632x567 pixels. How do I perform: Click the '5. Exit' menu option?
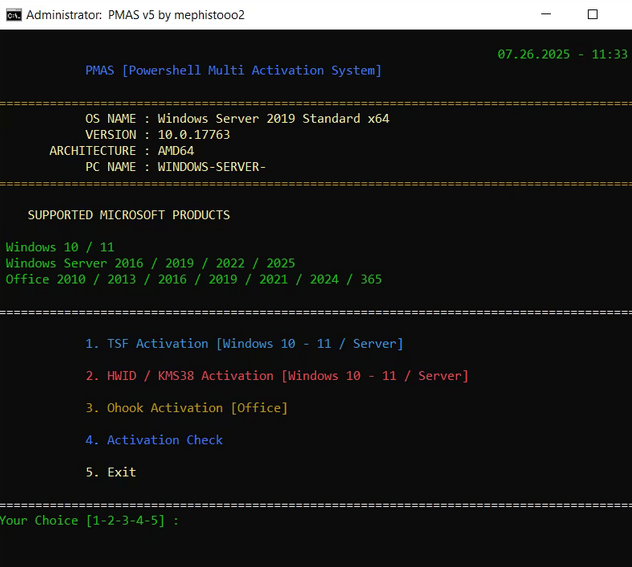coord(110,472)
